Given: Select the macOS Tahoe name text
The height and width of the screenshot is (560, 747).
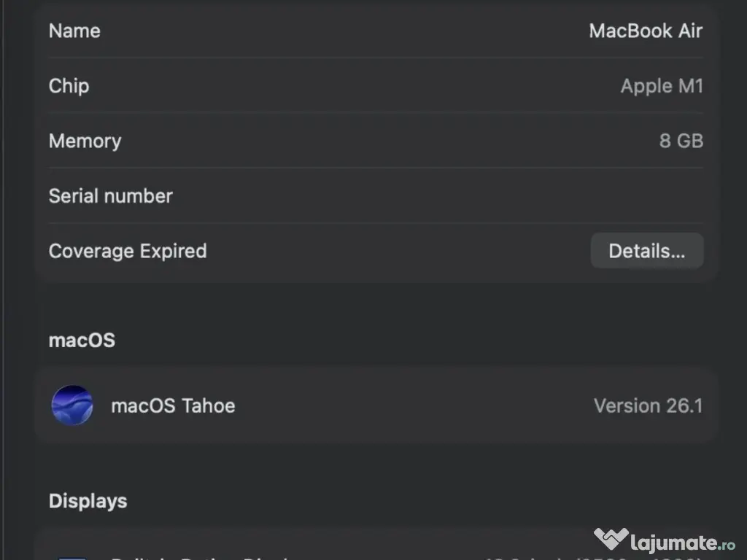Looking at the screenshot, I should 173,405.
